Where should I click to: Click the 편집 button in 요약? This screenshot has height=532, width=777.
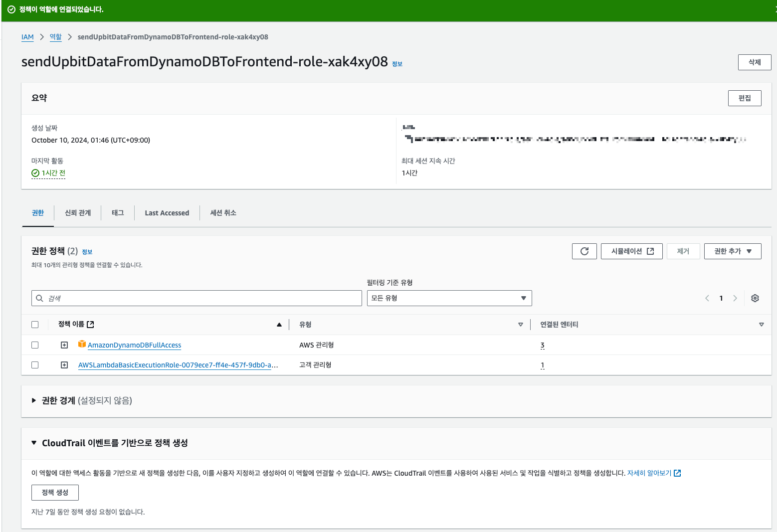[x=745, y=98]
